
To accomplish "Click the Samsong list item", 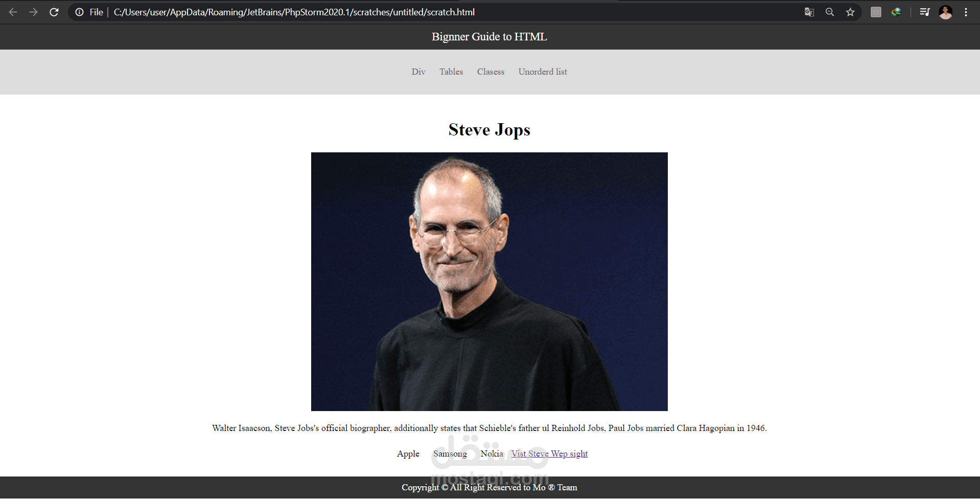I will 449,453.
